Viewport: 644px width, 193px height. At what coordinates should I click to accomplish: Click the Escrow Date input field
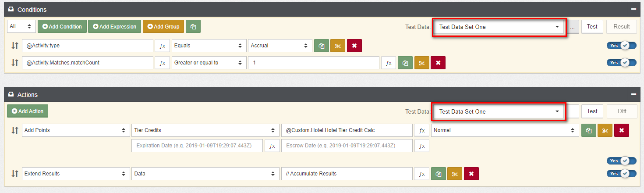click(x=347, y=146)
